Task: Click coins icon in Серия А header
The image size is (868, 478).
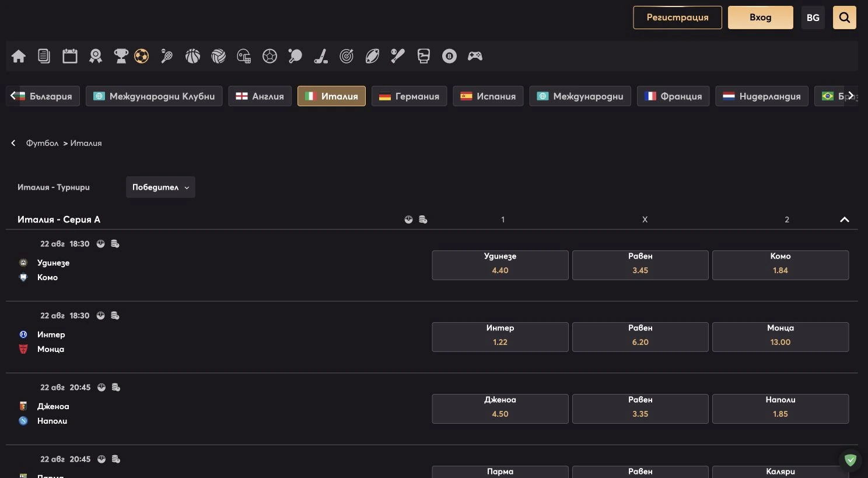Action: (423, 219)
